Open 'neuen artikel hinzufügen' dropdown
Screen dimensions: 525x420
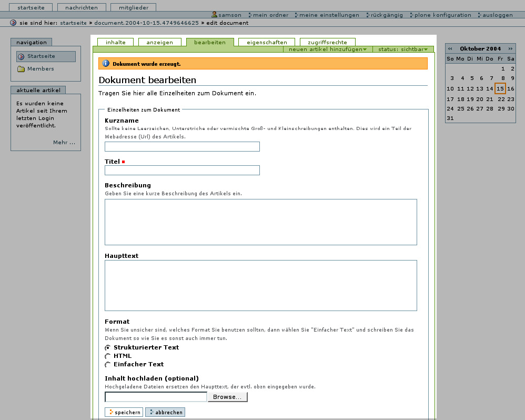327,49
